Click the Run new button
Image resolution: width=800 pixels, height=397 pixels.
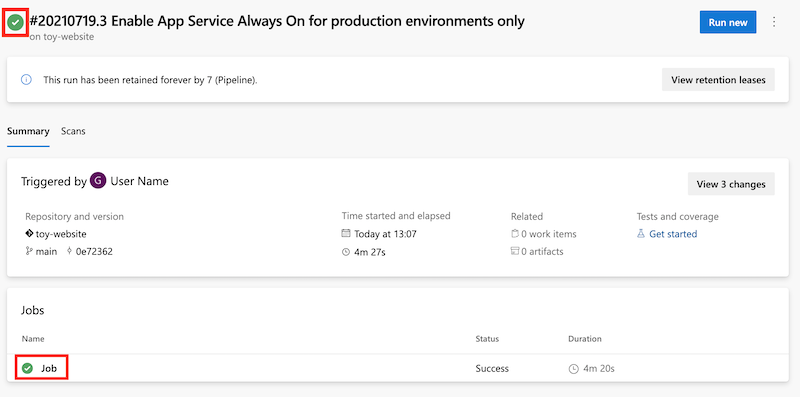(728, 22)
